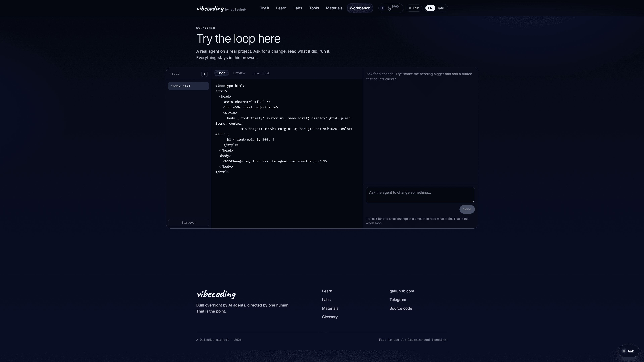Click 'Free to use for learning and teaching.' text

(413, 340)
